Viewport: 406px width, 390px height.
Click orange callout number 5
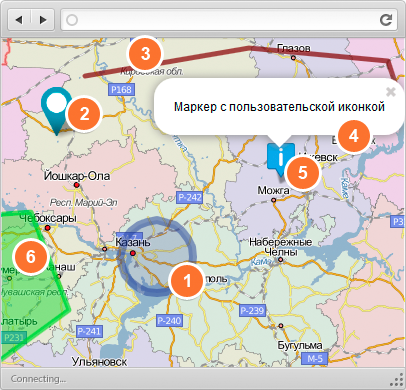pyautogui.click(x=302, y=173)
